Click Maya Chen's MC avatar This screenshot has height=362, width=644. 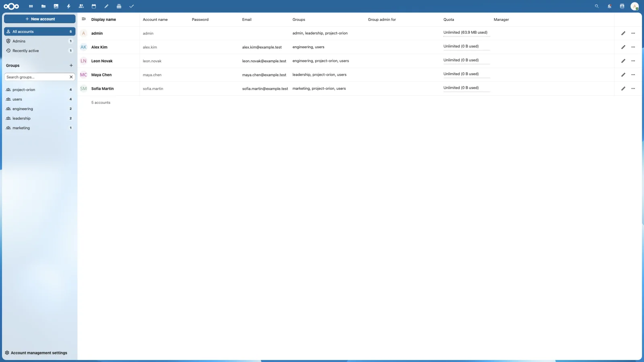84,75
